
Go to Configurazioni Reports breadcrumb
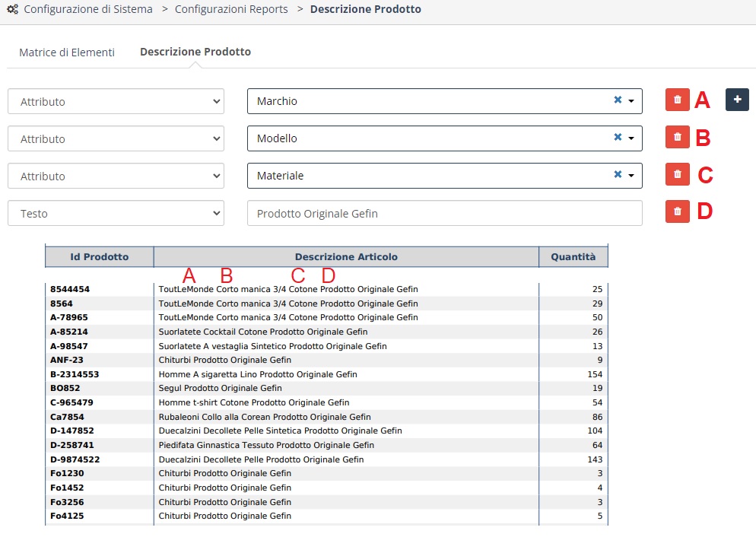[231, 9]
